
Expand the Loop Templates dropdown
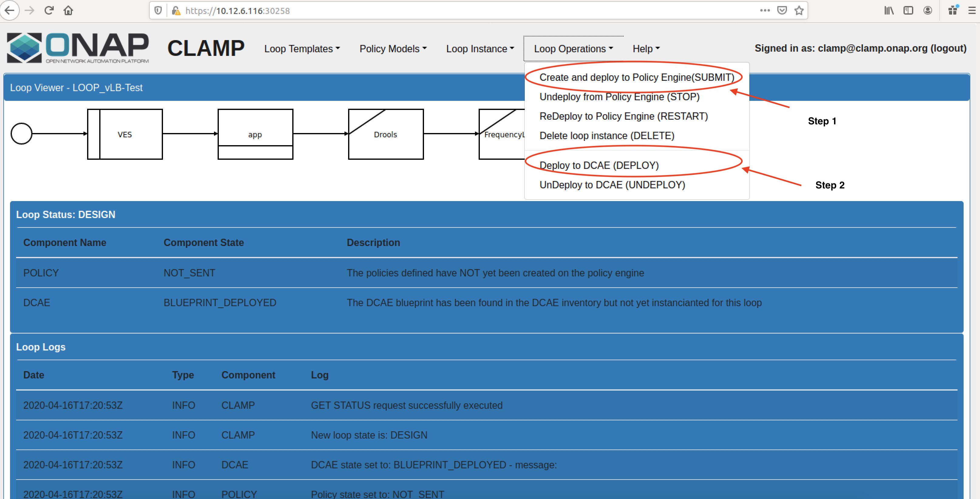(302, 49)
